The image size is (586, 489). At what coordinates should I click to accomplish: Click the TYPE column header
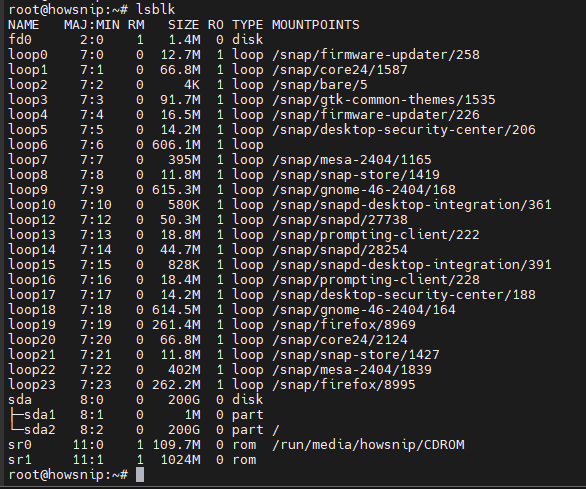click(x=247, y=25)
